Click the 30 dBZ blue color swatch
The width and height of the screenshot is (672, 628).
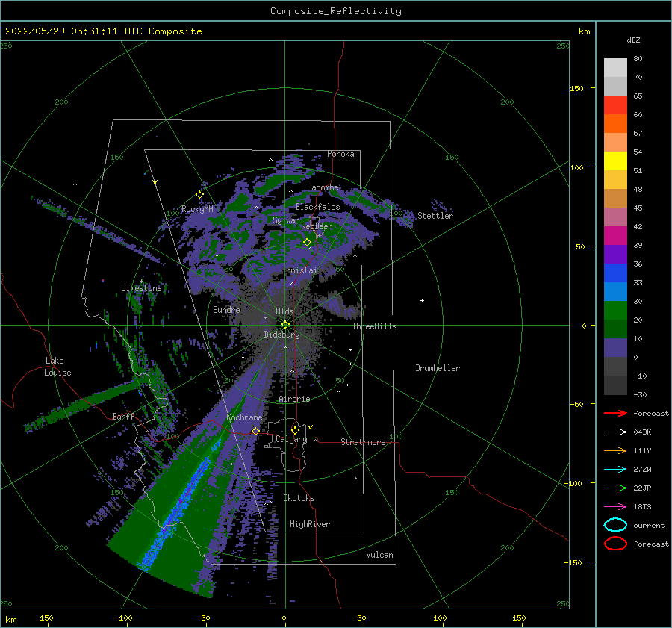[615, 292]
